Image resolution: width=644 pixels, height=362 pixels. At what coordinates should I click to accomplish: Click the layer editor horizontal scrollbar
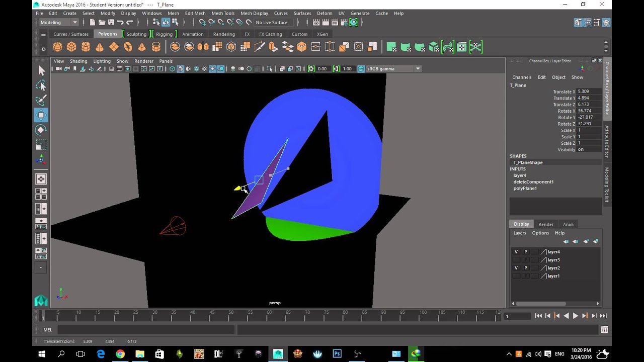pyautogui.click(x=541, y=303)
